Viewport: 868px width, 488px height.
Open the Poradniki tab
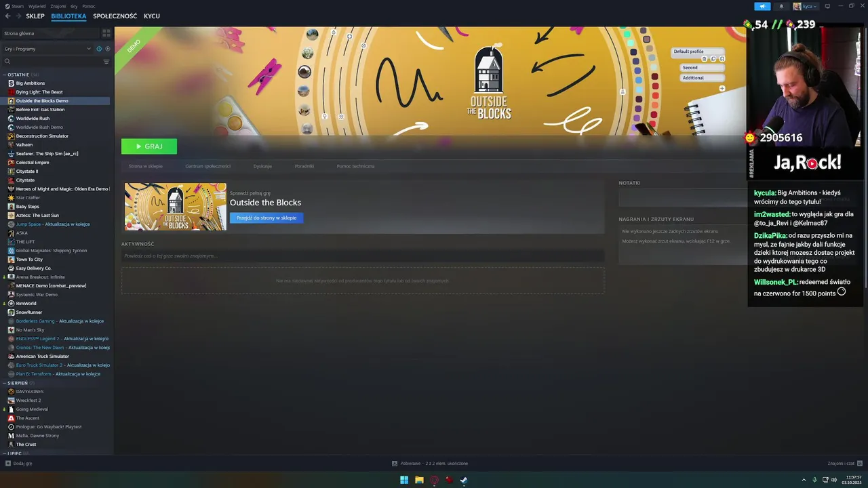304,166
